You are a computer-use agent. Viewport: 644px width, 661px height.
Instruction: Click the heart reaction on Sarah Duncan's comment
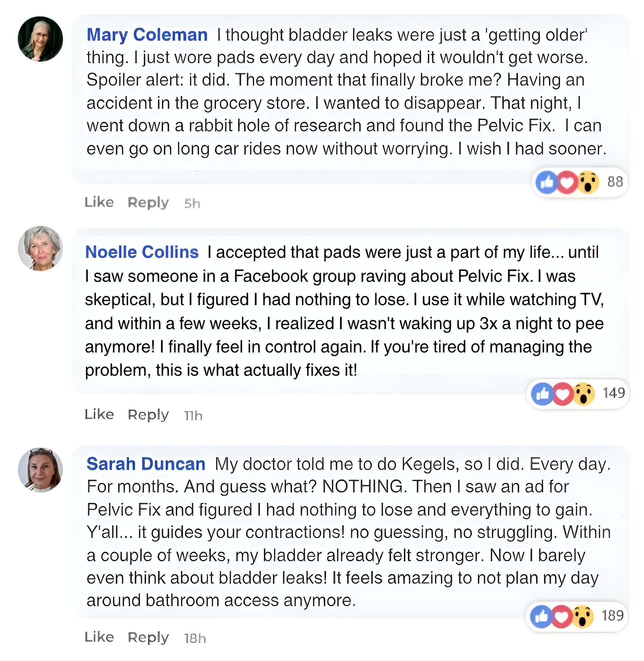[x=561, y=616]
